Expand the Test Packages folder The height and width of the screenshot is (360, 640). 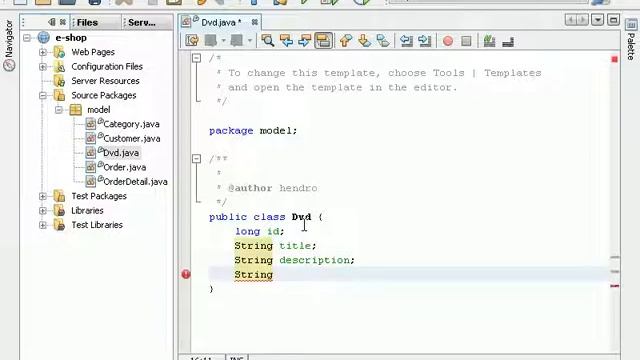tap(42, 196)
